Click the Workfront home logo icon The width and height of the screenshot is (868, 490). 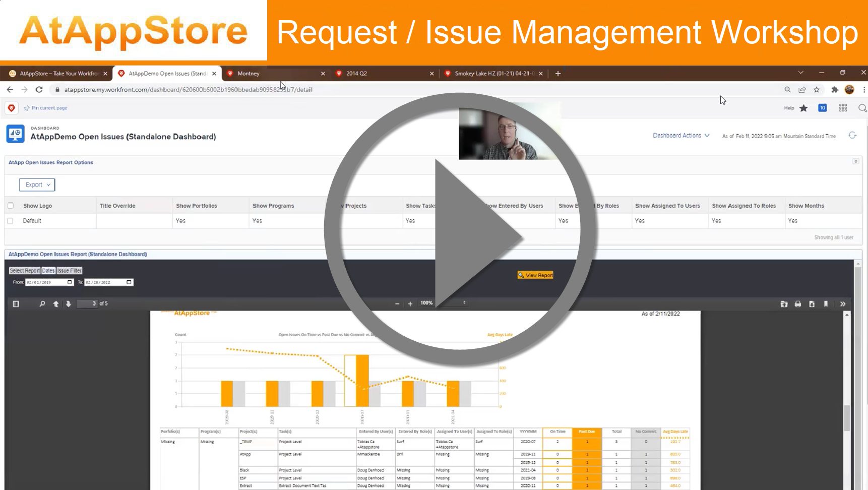[12, 108]
